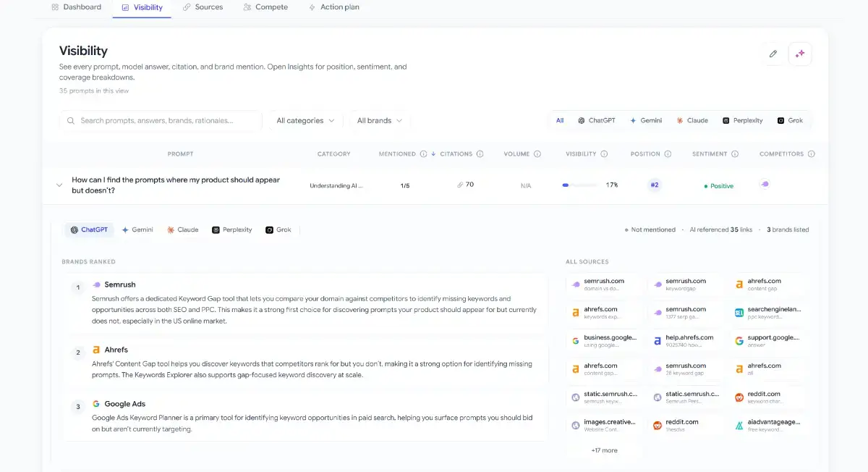
Task: Show Gemini answer tab in expanded panel
Action: click(x=137, y=229)
